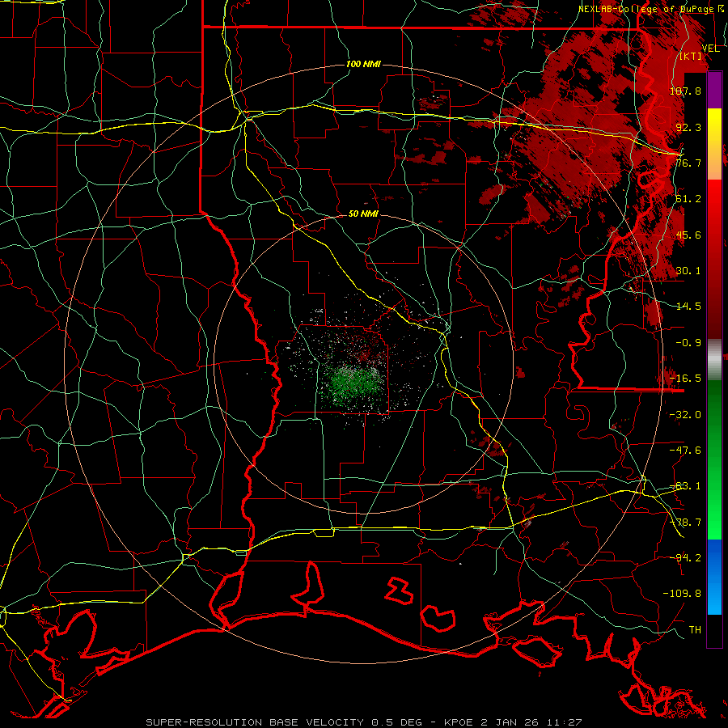Click the 76.7 legend value
This screenshot has height=728, width=728.
tap(688, 163)
